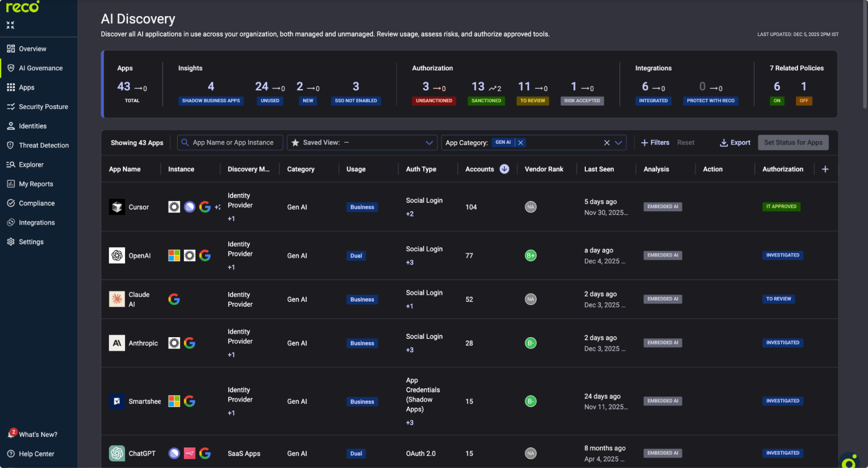The width and height of the screenshot is (868, 468).
Task: Click the Reco logo at top left
Action: [x=22, y=7]
